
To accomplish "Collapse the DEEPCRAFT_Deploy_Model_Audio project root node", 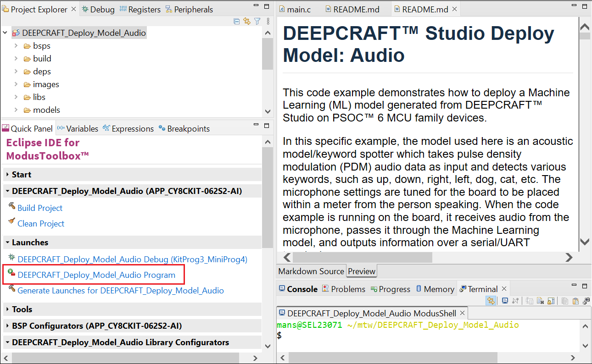I will click(5, 33).
